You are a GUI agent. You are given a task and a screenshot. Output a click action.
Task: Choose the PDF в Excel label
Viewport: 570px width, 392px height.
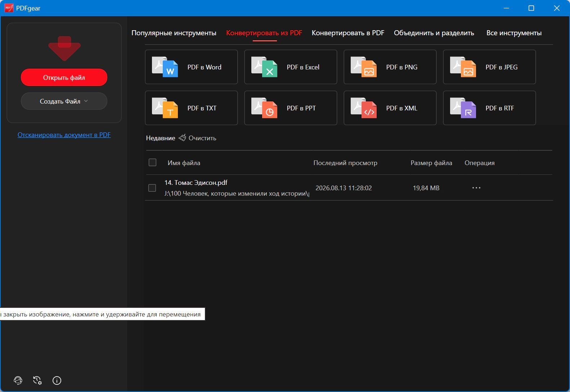303,67
